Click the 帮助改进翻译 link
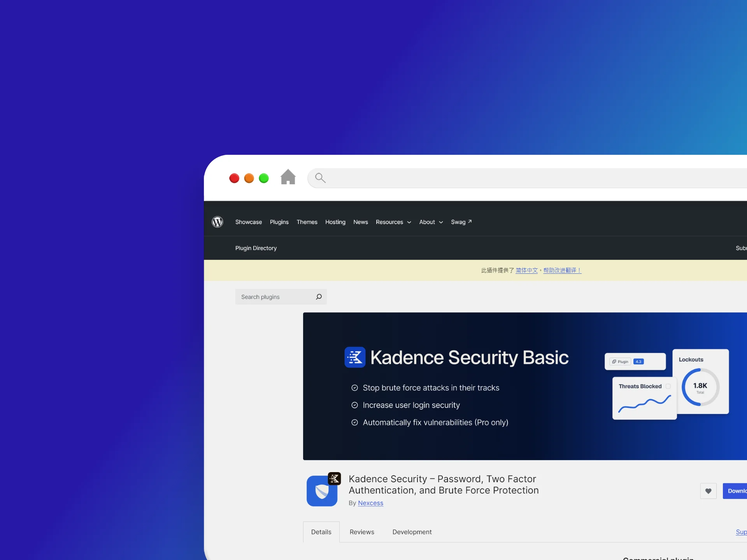747x560 pixels. 563,270
